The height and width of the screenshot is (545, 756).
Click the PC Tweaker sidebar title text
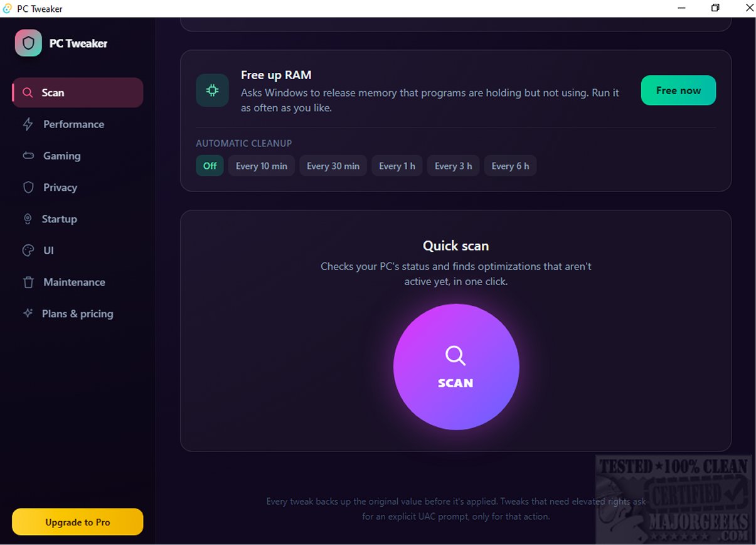pos(78,43)
